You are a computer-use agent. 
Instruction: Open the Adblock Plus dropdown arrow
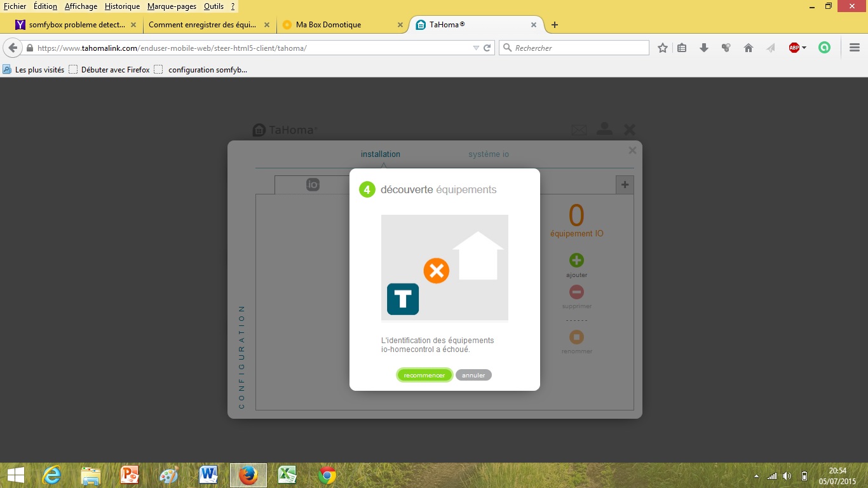804,48
